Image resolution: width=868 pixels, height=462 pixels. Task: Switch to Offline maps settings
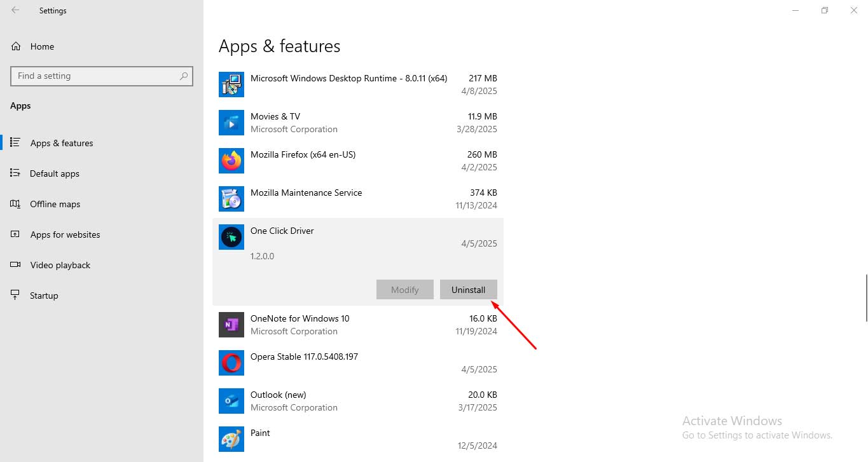point(55,204)
